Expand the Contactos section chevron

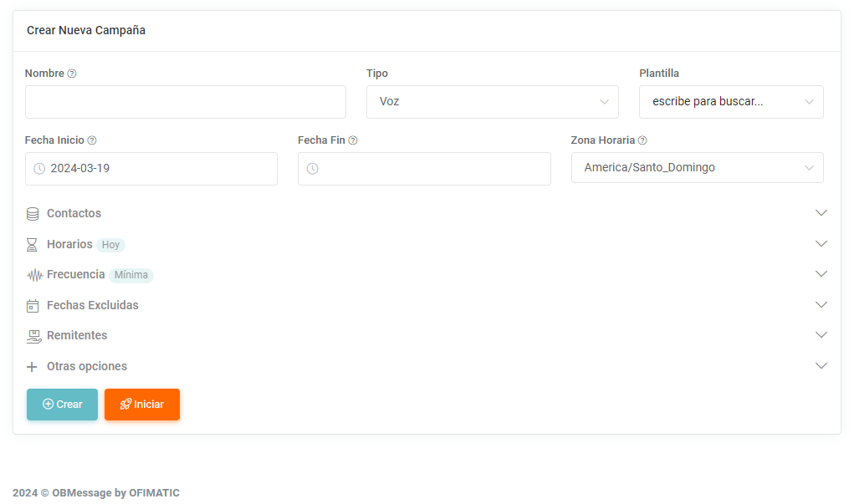pyautogui.click(x=821, y=213)
